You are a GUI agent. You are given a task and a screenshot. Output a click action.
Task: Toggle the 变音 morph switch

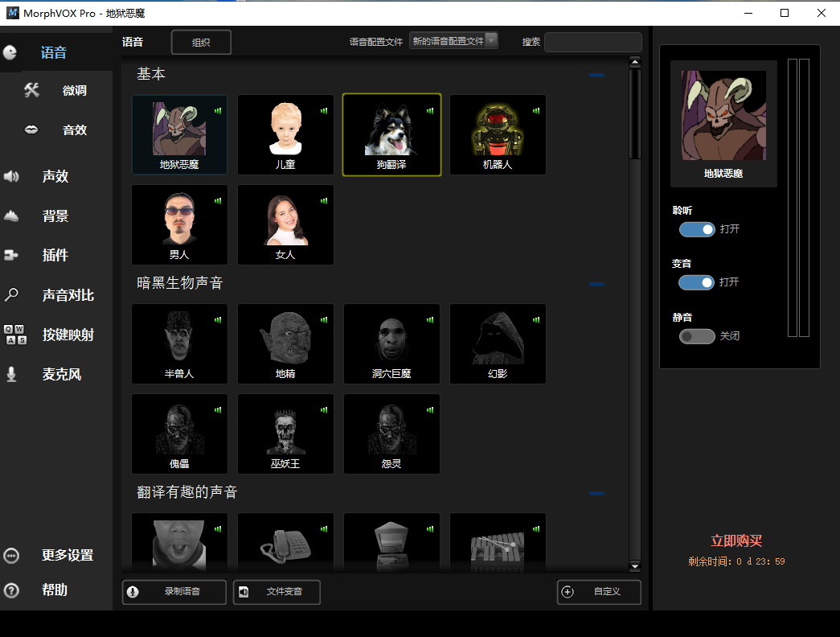pyautogui.click(x=696, y=282)
